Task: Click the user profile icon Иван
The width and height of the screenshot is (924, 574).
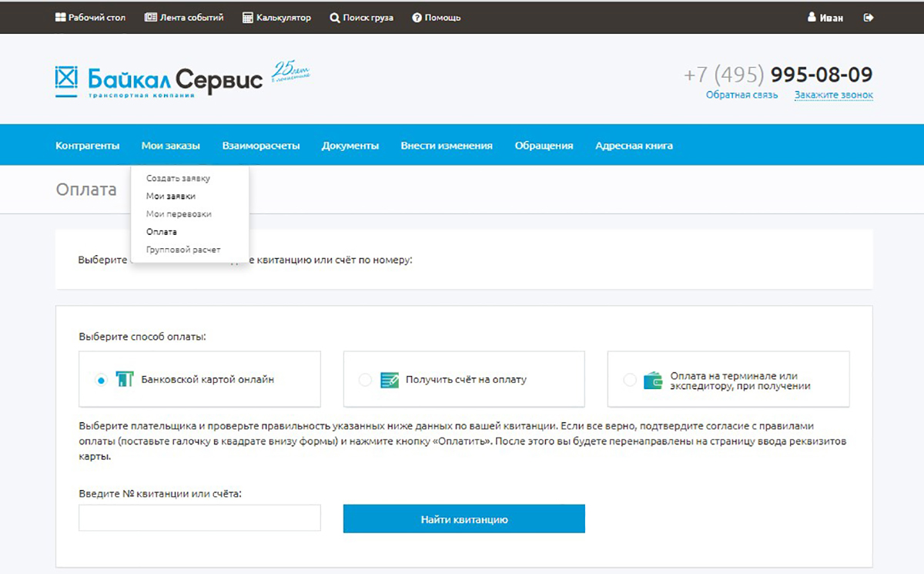Action: (812, 18)
